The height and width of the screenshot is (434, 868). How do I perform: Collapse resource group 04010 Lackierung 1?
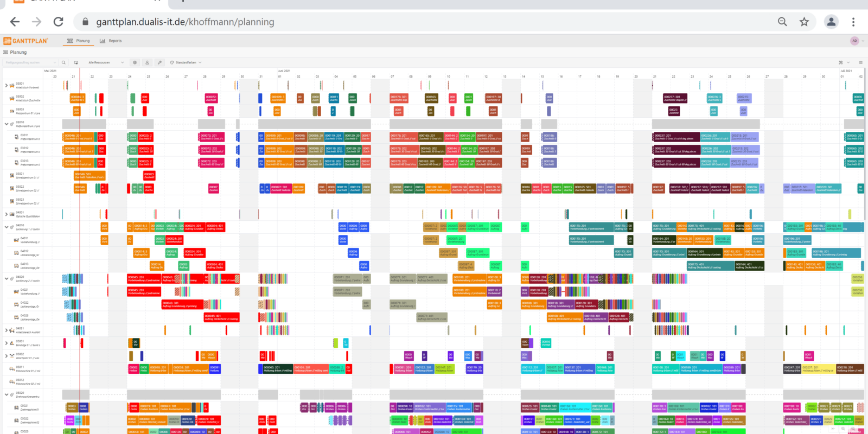pyautogui.click(x=6, y=227)
